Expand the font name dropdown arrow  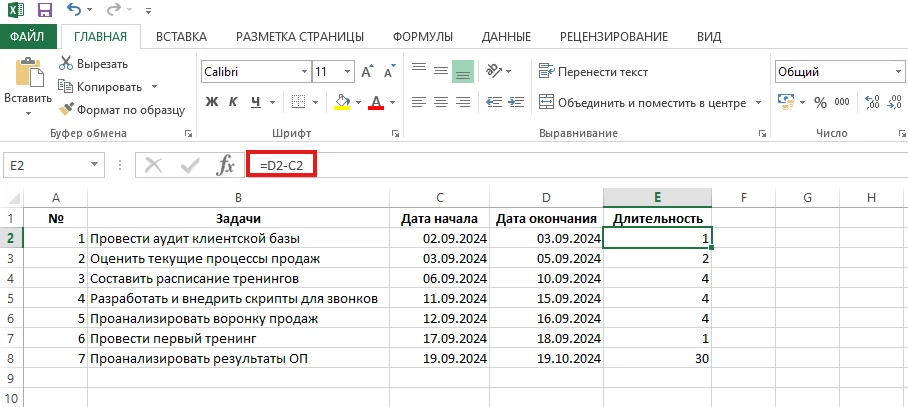coord(305,72)
